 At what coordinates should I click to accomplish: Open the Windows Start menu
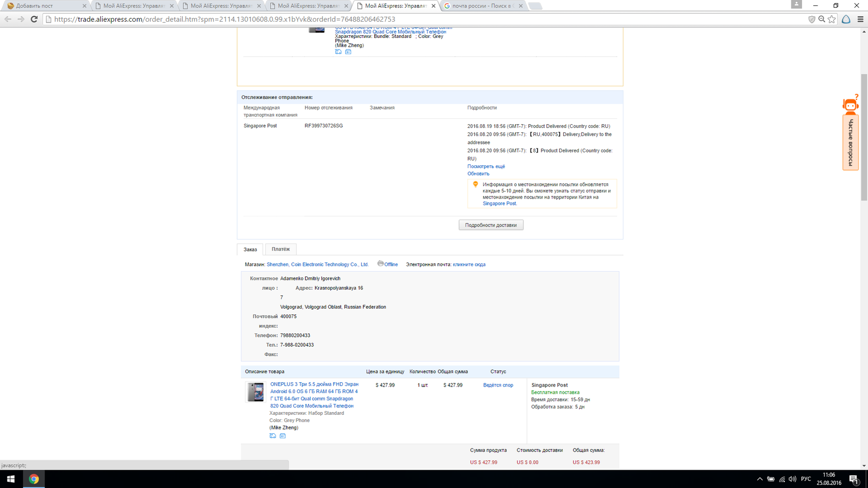pyautogui.click(x=11, y=479)
